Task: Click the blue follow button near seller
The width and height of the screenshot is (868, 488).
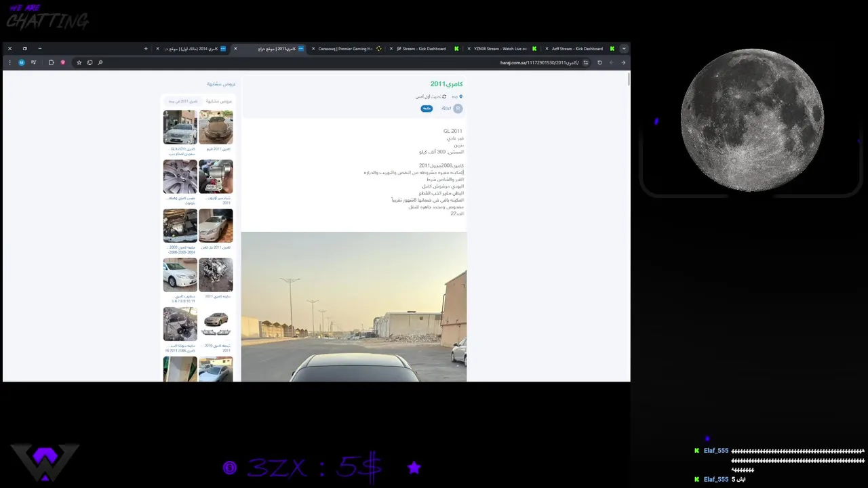Action: [427, 108]
